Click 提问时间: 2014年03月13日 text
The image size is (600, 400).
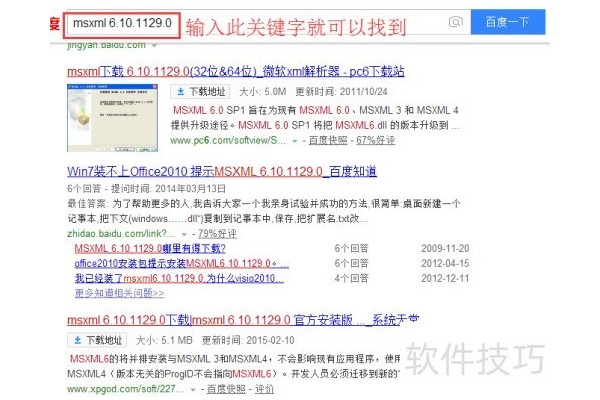[x=168, y=189]
